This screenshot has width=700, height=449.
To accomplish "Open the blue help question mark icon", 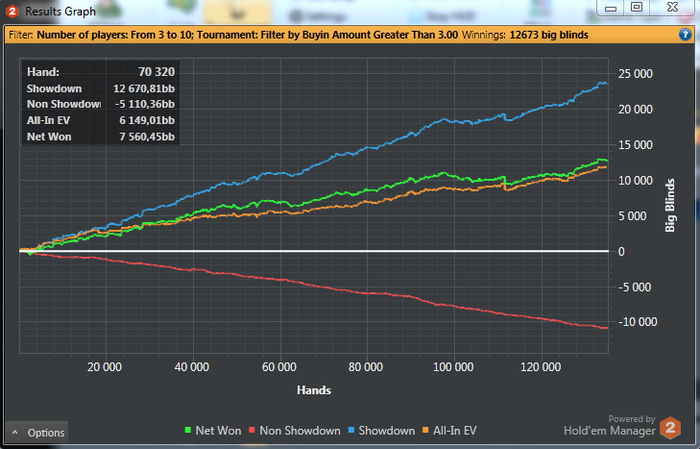I will (685, 35).
